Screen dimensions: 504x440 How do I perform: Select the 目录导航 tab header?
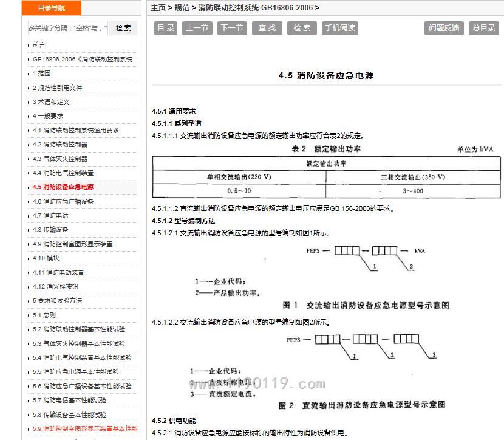51,8
